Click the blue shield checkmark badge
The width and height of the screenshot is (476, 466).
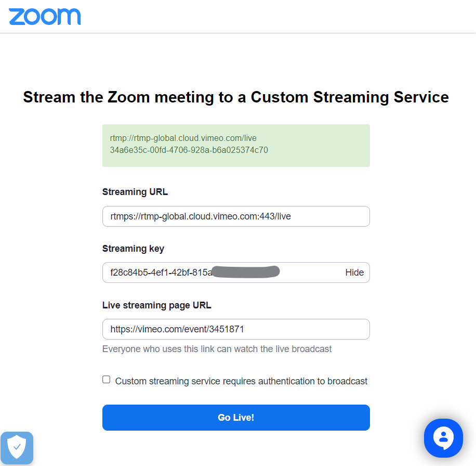pos(17,447)
